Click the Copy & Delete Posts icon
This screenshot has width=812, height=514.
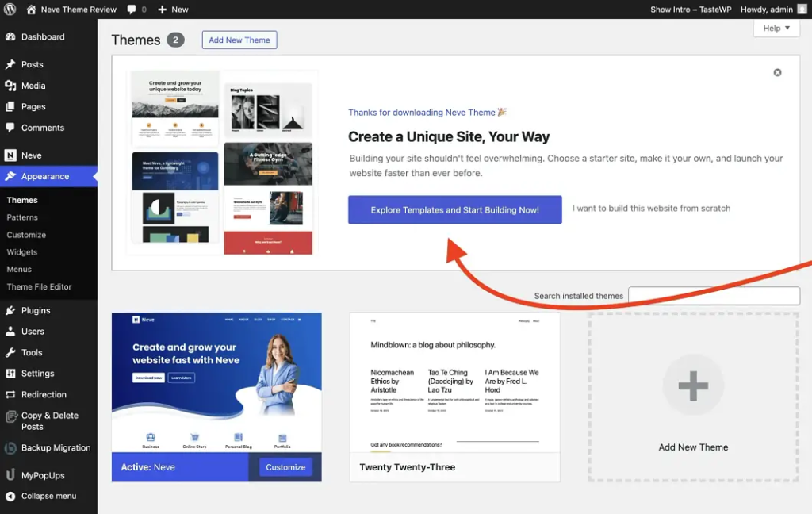coord(11,416)
